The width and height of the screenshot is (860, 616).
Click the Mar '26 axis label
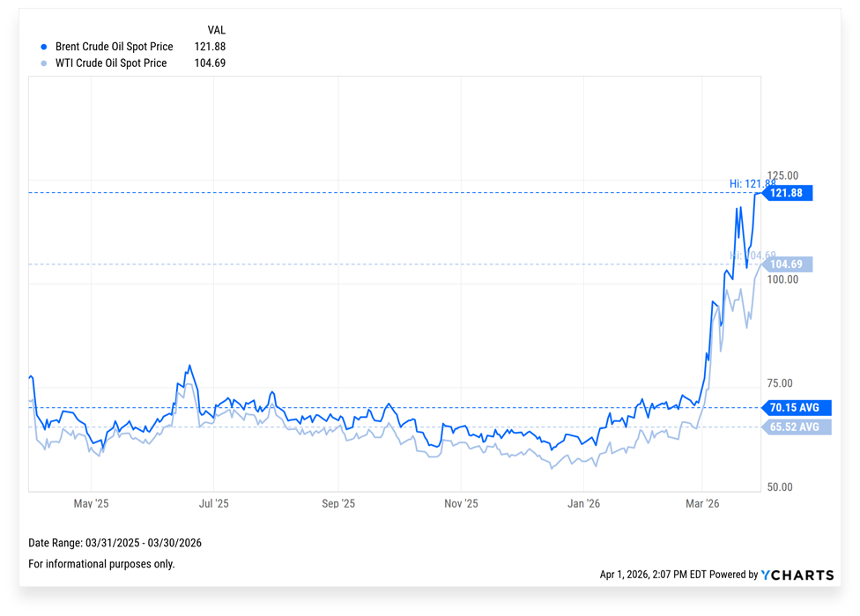click(x=701, y=504)
